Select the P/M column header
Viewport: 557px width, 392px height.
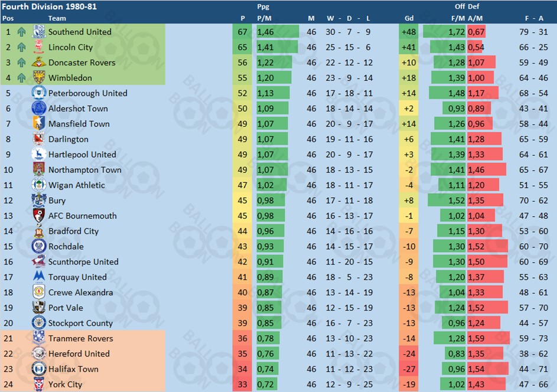point(264,18)
